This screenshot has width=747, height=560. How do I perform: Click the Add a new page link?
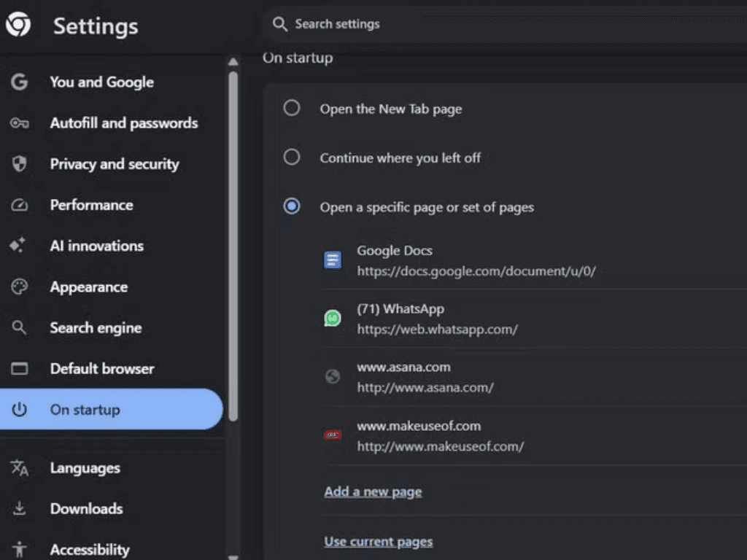pyautogui.click(x=373, y=491)
